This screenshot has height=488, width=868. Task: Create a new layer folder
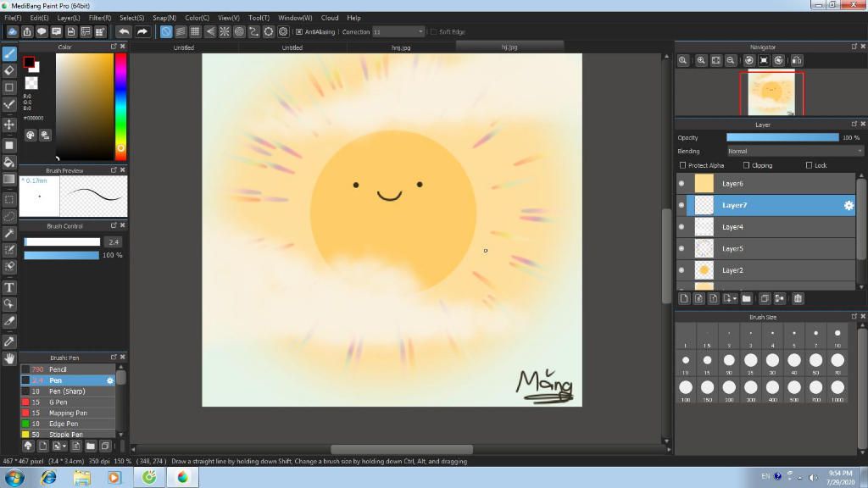(x=747, y=299)
